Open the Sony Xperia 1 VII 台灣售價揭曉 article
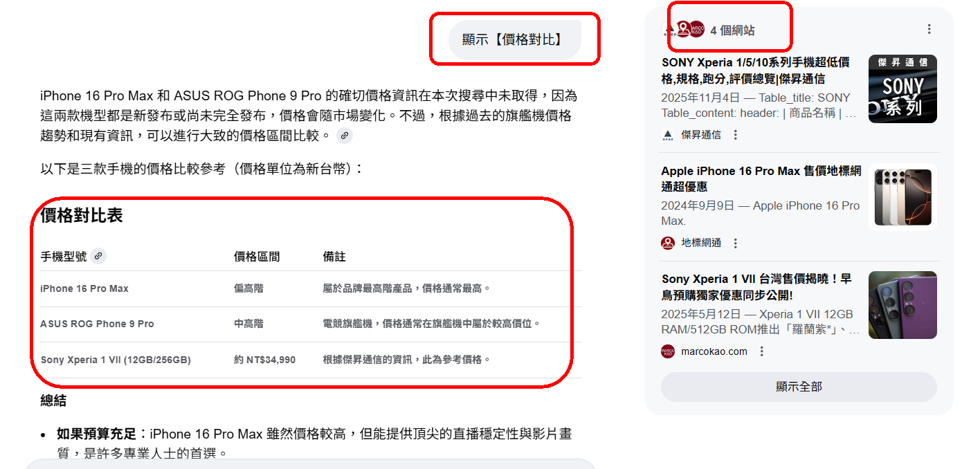 coord(756,287)
